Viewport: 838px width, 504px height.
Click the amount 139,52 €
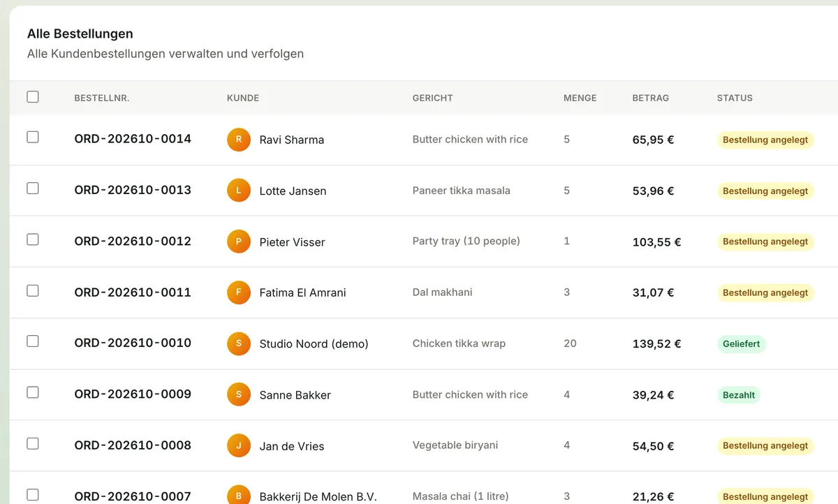[x=657, y=344]
